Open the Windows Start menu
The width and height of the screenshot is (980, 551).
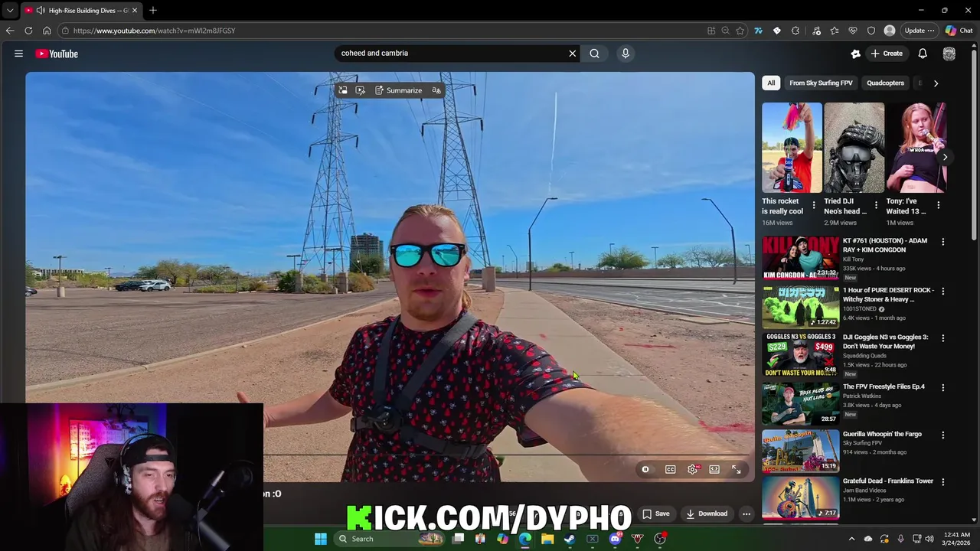(x=321, y=539)
